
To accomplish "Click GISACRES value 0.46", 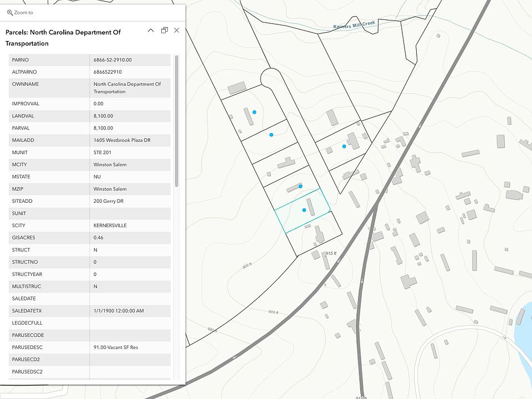I will coord(99,238).
